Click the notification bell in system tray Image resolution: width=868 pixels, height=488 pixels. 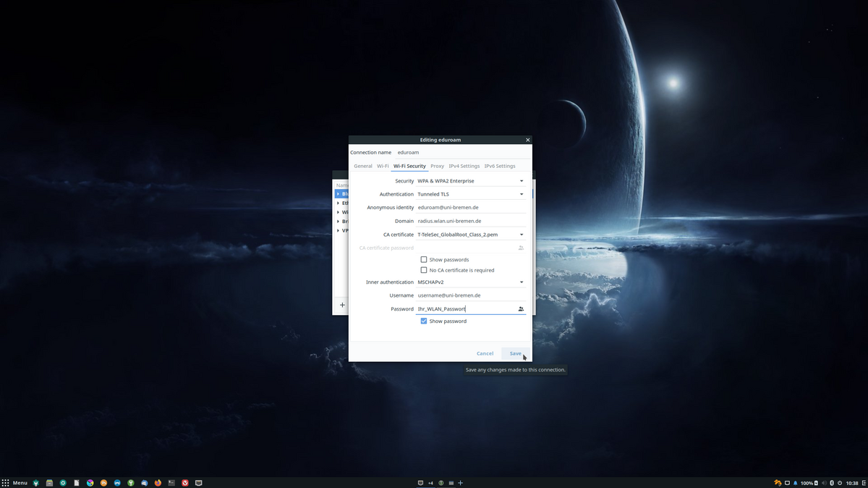796,483
